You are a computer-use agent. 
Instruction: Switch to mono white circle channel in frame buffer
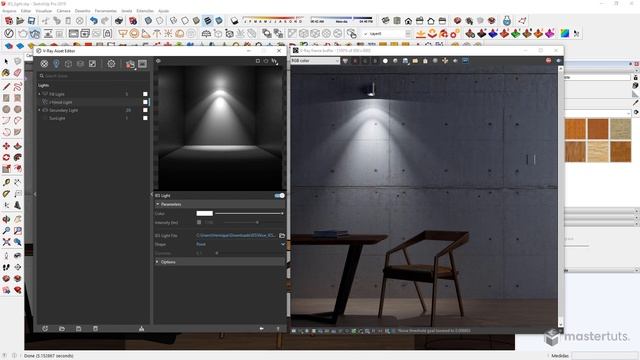[385, 61]
